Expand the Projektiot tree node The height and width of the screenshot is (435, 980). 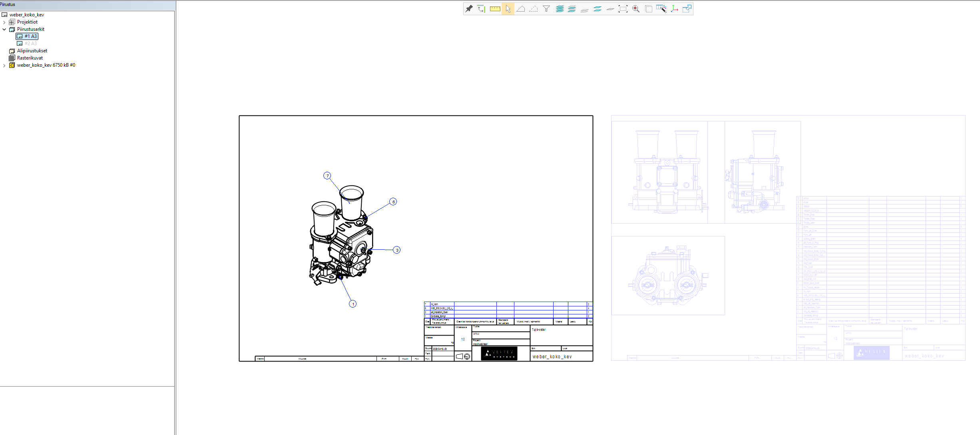coord(4,22)
